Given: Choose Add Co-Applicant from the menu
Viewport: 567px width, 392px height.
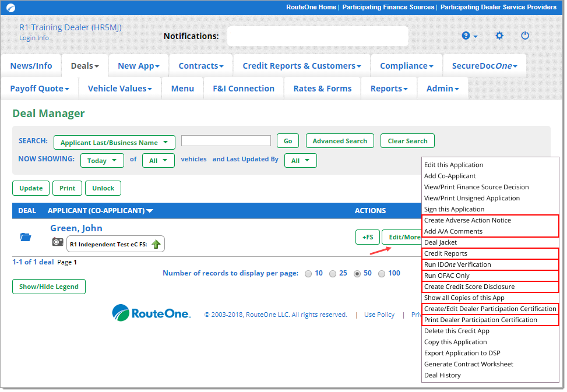Looking at the screenshot, I should pos(450,176).
